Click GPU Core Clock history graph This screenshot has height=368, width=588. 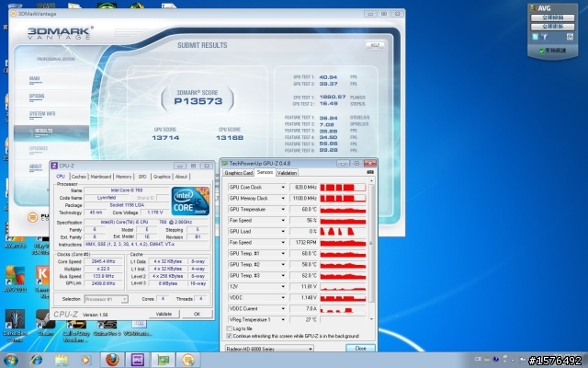(x=343, y=188)
